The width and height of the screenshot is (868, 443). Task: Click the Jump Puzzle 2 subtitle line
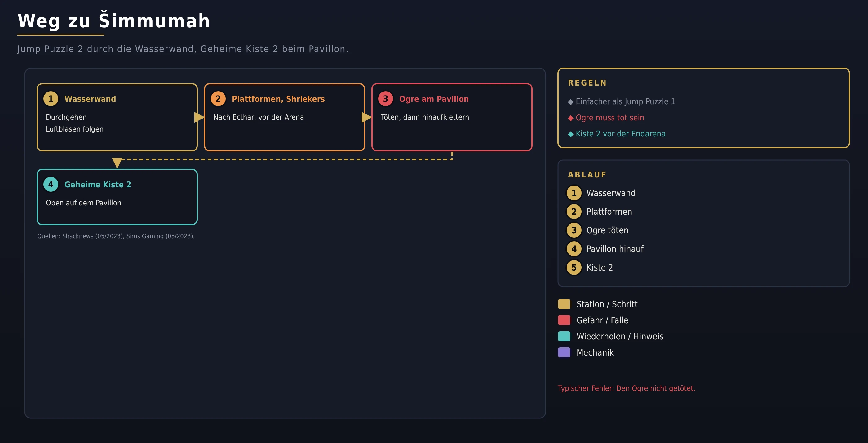(183, 49)
